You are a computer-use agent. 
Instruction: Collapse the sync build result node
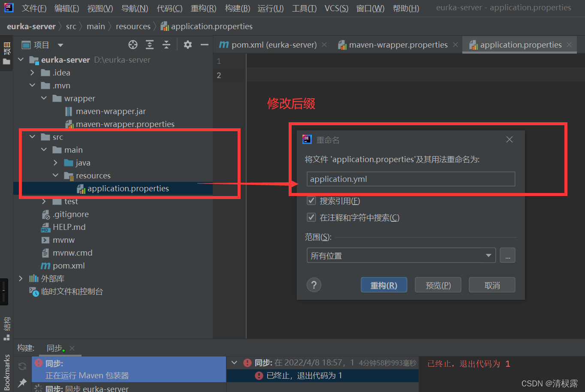[x=234, y=363]
